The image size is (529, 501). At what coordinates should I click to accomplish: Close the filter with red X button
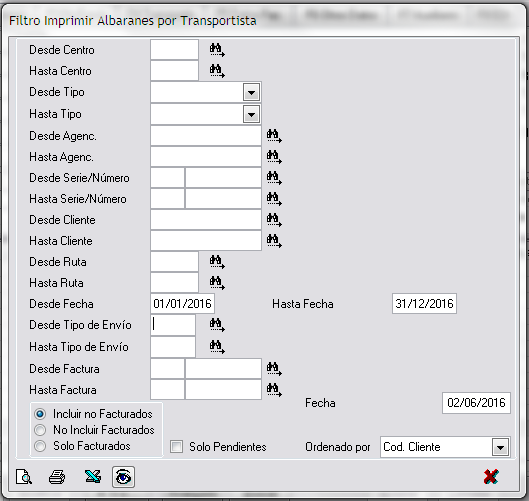[491, 477]
